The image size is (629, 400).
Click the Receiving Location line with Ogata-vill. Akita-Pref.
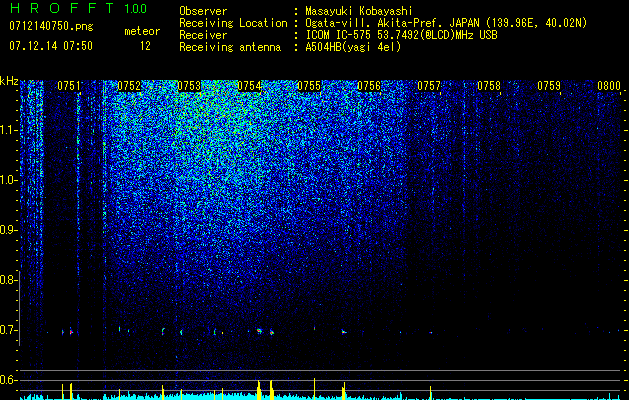pyautogui.click(x=383, y=23)
